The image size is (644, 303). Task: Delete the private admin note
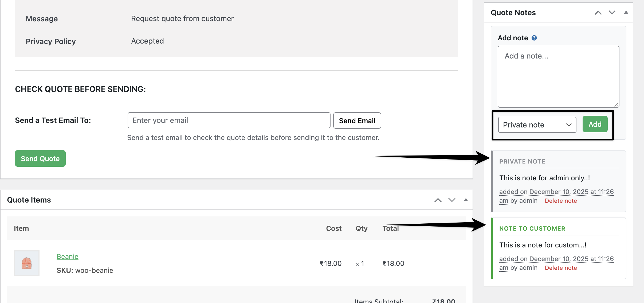561,201
